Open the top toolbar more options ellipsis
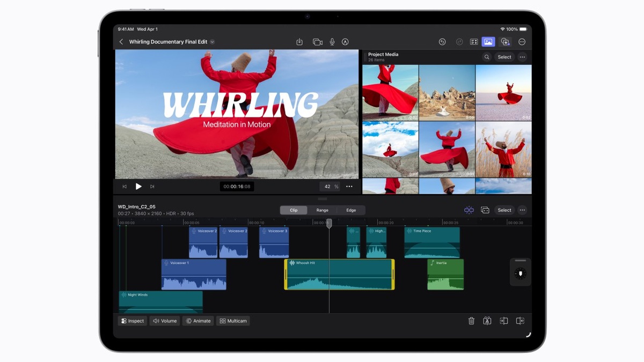Viewport: 644px width, 362px height. tap(522, 42)
